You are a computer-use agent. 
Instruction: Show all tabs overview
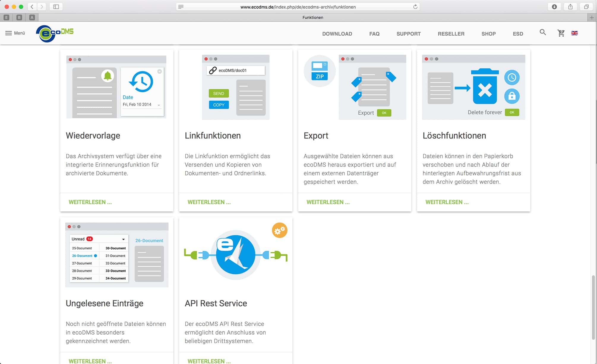pyautogui.click(x=586, y=7)
